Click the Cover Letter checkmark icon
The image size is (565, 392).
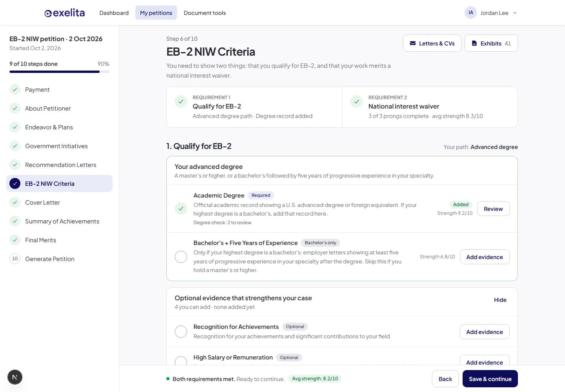click(15, 202)
